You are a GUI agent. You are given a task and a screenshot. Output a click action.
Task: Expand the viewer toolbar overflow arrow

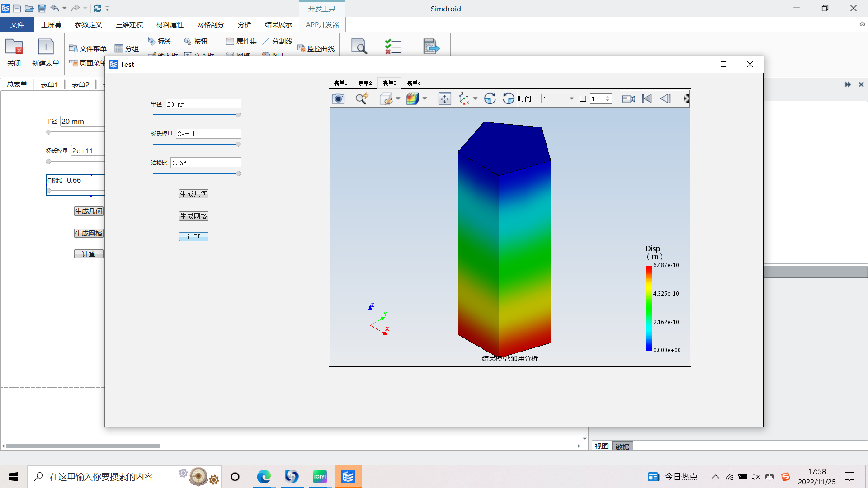click(686, 99)
